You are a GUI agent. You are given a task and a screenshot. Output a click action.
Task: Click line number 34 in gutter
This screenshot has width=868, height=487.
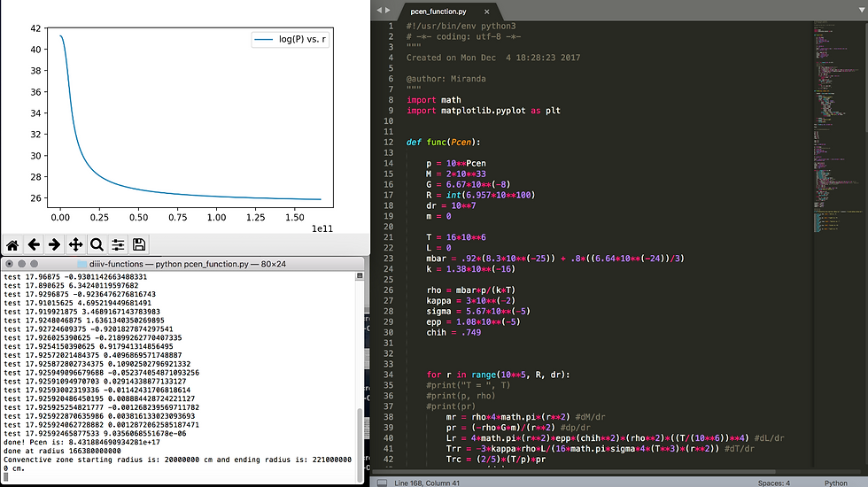pos(389,375)
